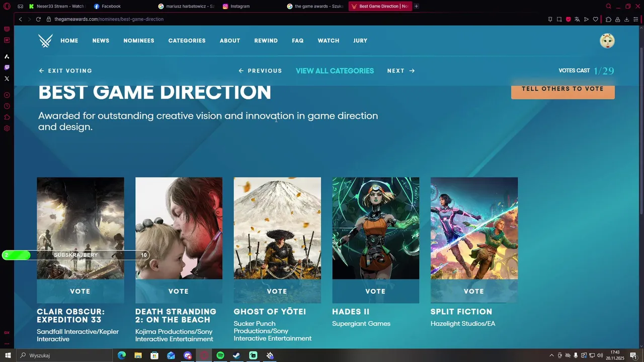
Task: Open Extensions cube icon in sidebar
Action: [x=7, y=117]
